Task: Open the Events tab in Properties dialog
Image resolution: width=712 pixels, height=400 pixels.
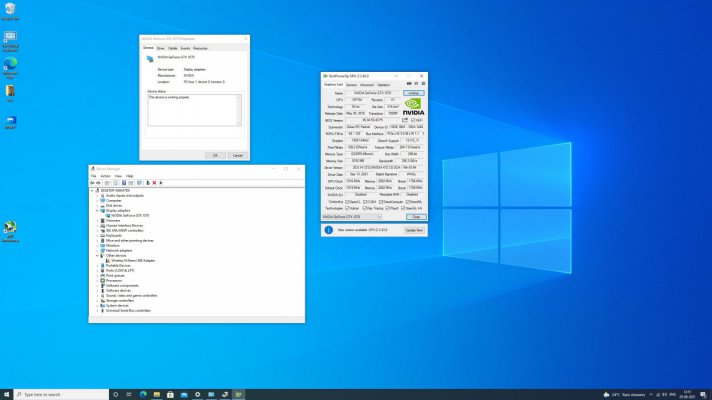Action: pos(185,48)
